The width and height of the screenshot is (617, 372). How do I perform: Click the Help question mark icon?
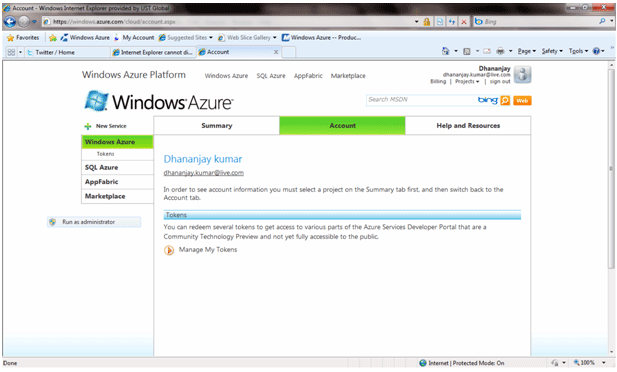tap(597, 51)
